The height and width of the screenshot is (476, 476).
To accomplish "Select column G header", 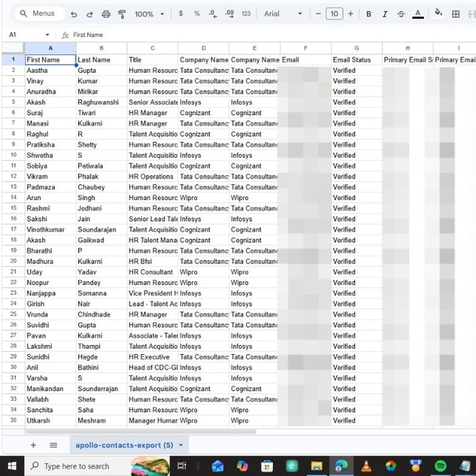I will click(357, 48).
